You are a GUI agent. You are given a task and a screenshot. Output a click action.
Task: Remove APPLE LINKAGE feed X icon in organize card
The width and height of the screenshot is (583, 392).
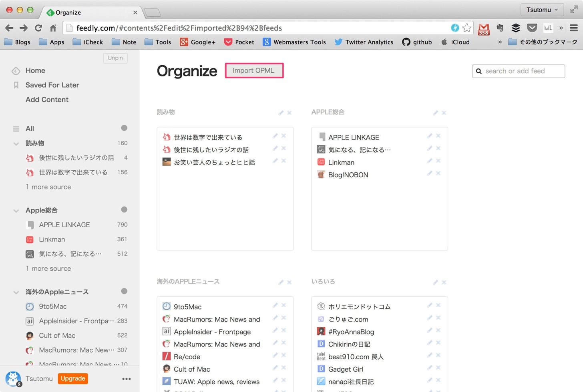[x=438, y=136]
